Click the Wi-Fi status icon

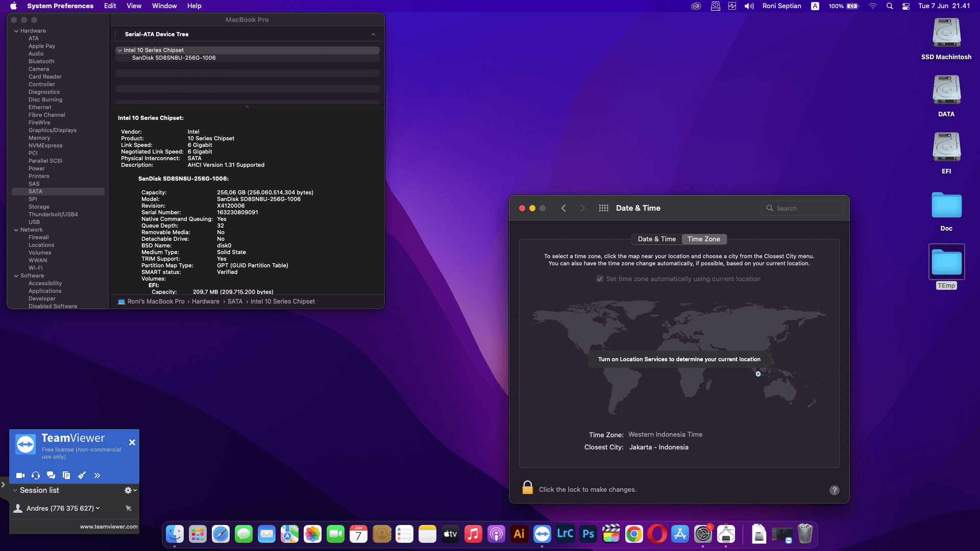pyautogui.click(x=873, y=6)
